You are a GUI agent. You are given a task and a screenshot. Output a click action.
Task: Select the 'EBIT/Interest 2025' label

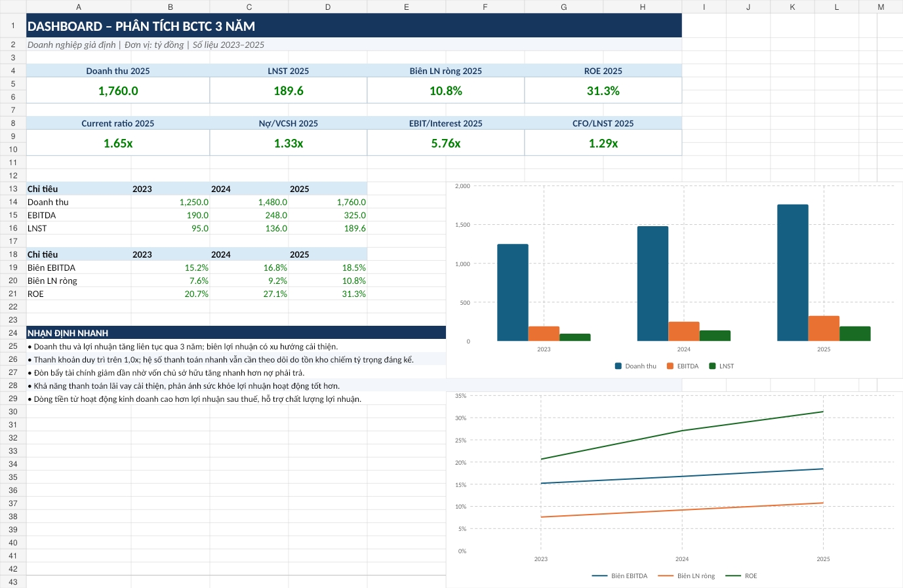(x=446, y=123)
